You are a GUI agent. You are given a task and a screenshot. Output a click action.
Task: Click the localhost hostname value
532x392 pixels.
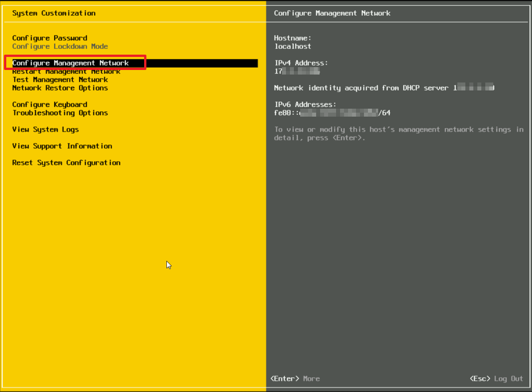coord(292,47)
